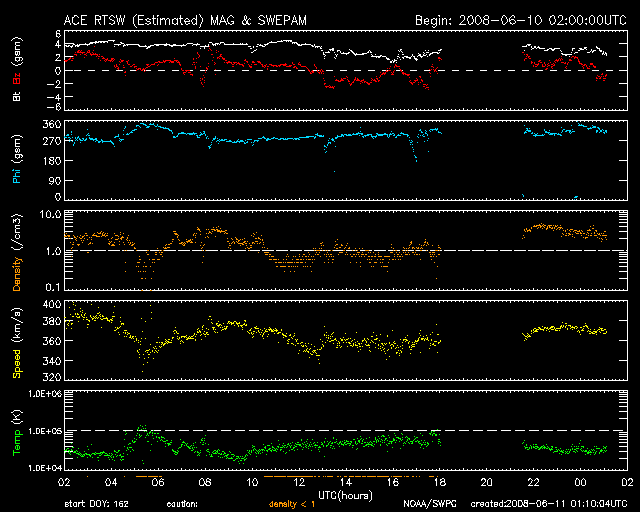Click the 'start DOY: 162' text
Screen dimensions: 640x512
click(x=97, y=504)
